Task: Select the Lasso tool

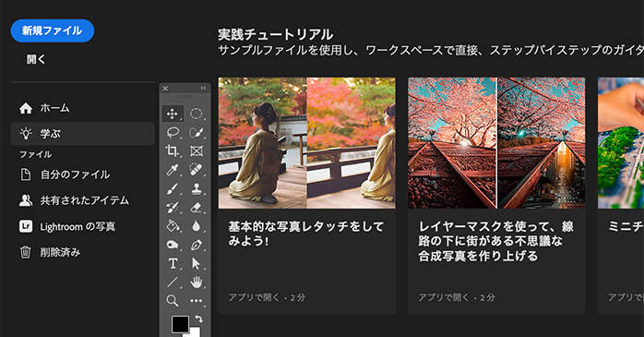Action: pyautogui.click(x=173, y=132)
